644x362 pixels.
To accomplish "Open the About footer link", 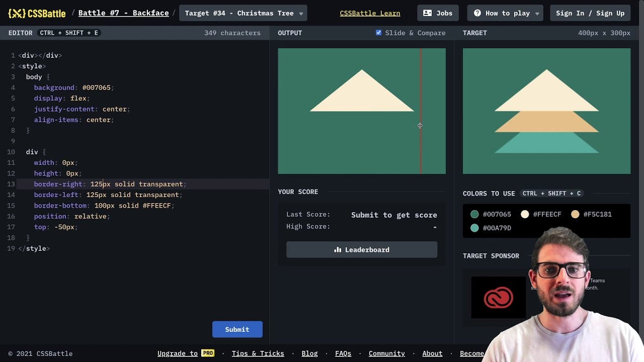I will coord(432,353).
